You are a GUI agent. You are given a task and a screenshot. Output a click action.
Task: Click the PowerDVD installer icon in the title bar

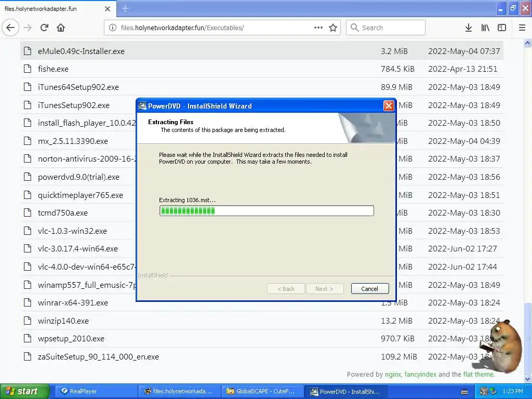pyautogui.click(x=142, y=106)
